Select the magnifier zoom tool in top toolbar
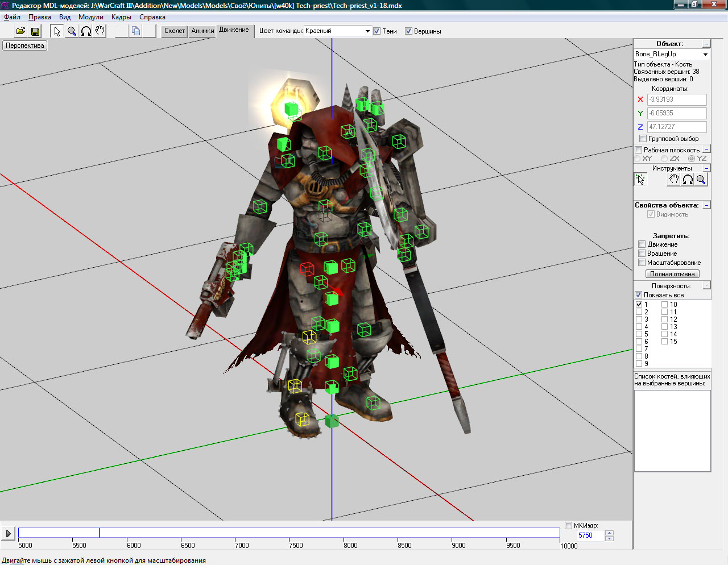 pos(72,31)
